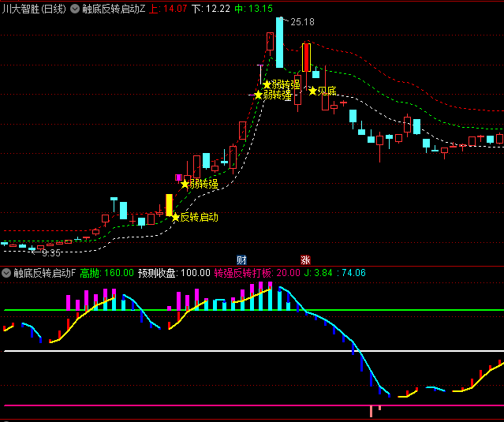Select the tall yellow candlestick bar

tap(169, 204)
